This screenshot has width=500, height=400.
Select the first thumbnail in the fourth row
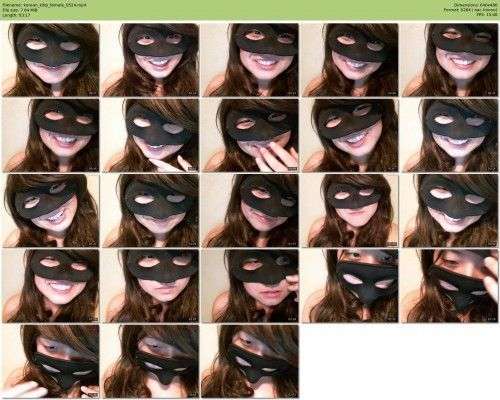pos(50,286)
